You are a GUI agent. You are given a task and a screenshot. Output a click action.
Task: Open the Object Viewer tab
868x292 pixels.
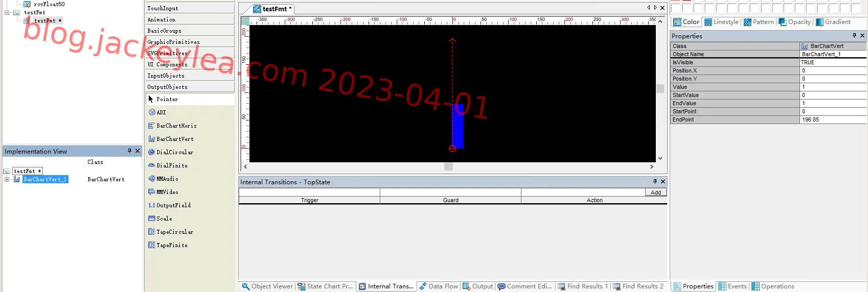tap(267, 286)
